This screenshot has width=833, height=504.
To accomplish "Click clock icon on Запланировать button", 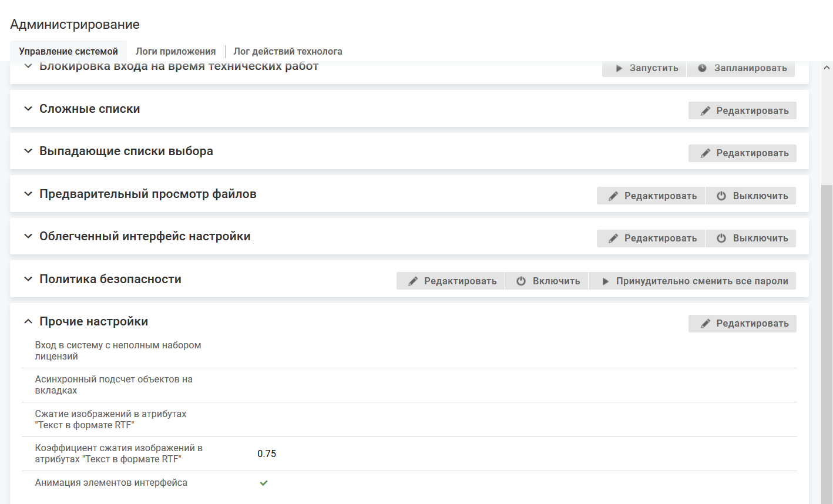I will (702, 68).
